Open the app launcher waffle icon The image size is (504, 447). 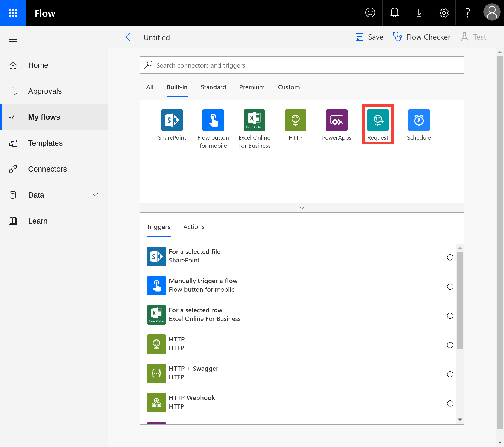[x=13, y=13]
